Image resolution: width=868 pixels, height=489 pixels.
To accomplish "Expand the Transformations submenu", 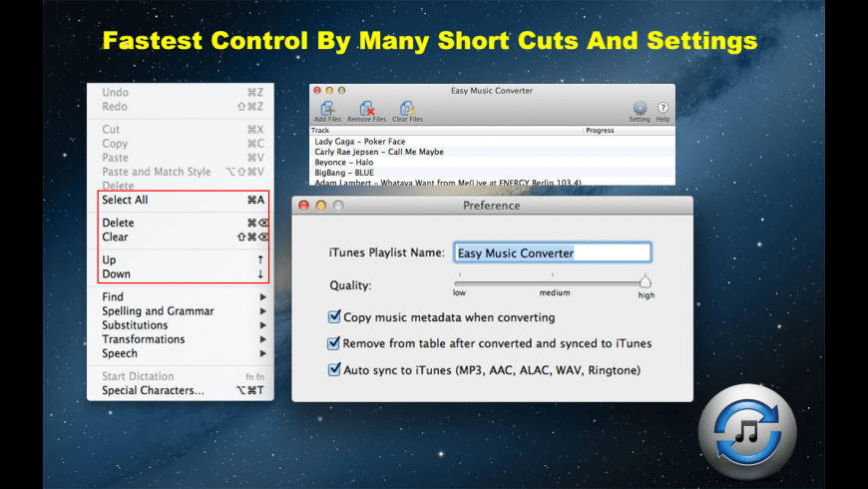I will (181, 339).
